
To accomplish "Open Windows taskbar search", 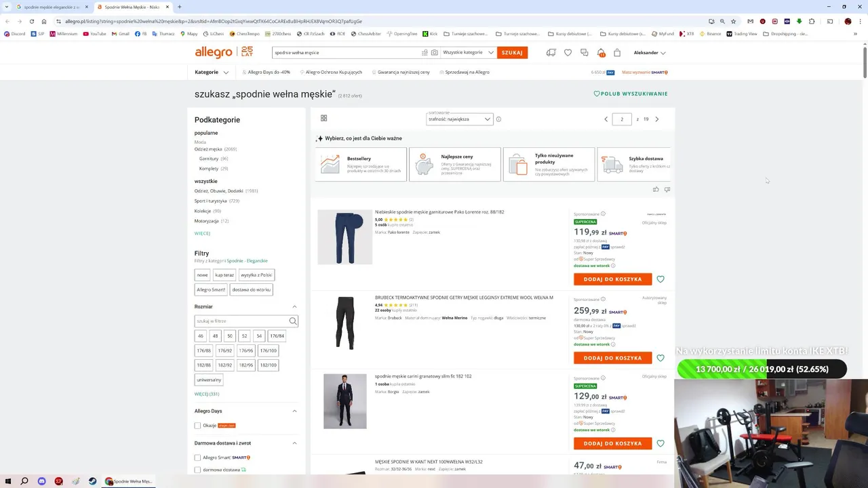I will (24, 481).
